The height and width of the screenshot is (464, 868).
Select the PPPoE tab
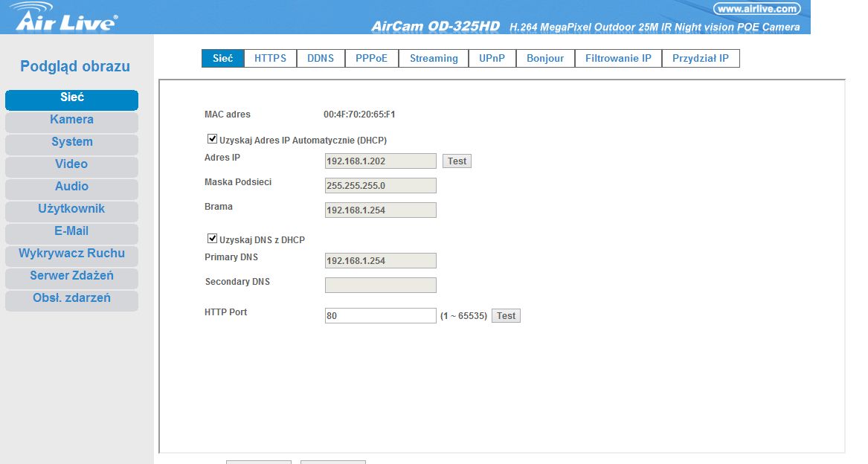[371, 59]
